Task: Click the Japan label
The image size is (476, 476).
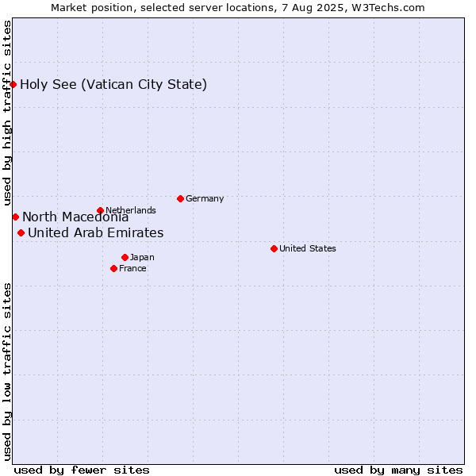Action: pos(142,258)
